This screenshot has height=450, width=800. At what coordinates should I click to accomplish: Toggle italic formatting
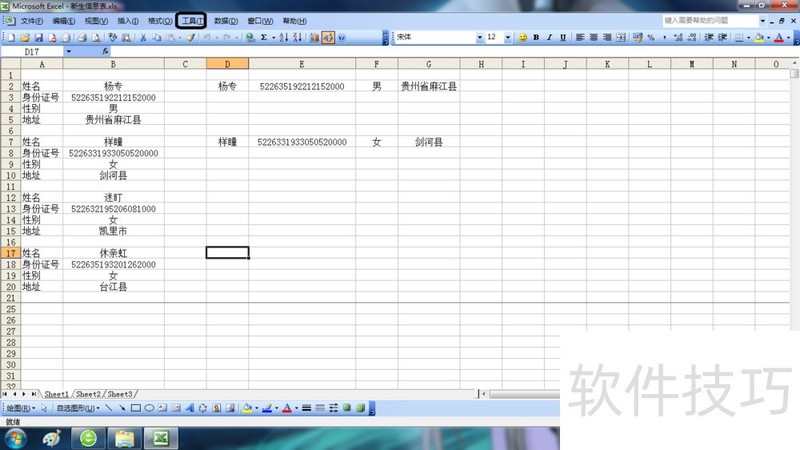pos(549,37)
